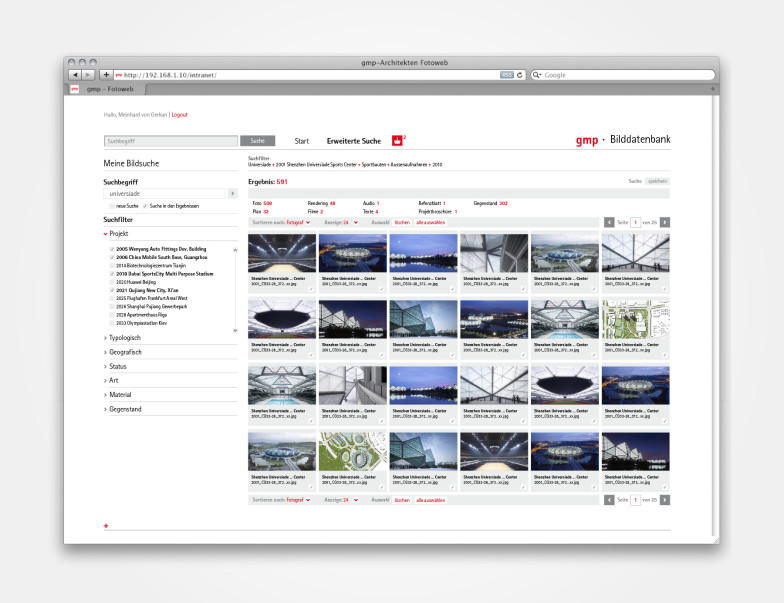
Task: Open the red download basket icon
Action: [x=397, y=141]
